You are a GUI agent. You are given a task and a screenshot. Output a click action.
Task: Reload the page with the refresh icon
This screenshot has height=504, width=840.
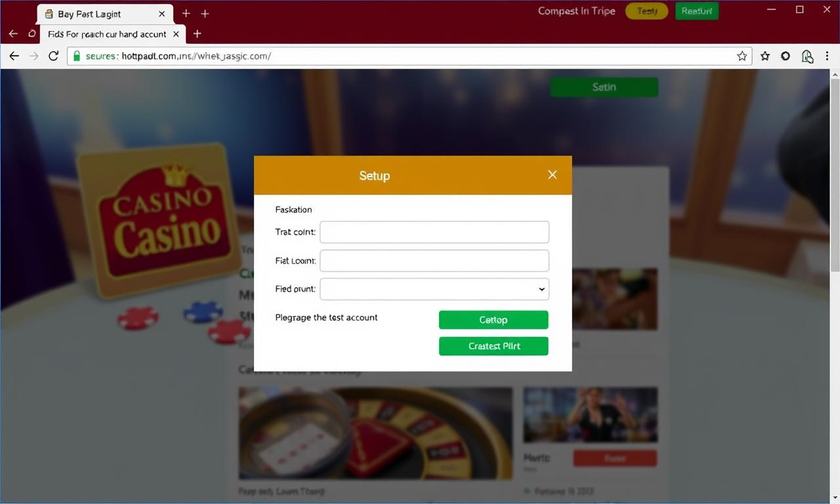point(53,56)
